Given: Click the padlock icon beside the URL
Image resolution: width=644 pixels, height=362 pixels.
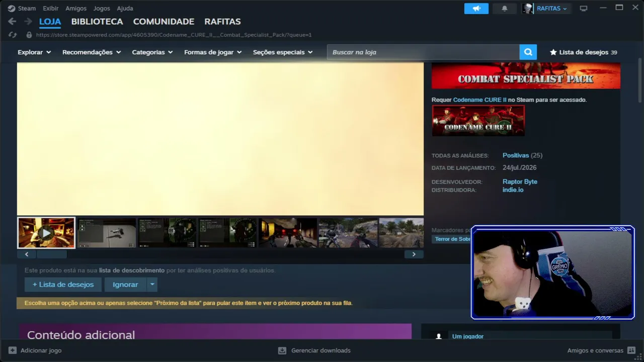Looking at the screenshot, I should [29, 35].
